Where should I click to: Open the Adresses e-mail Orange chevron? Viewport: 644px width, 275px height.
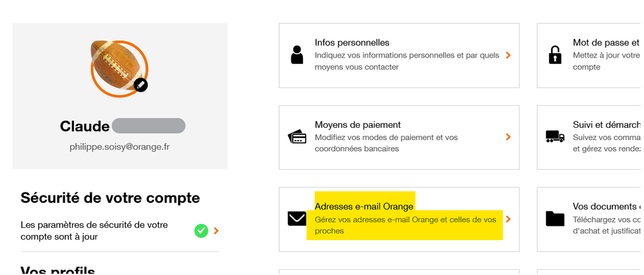(x=509, y=219)
